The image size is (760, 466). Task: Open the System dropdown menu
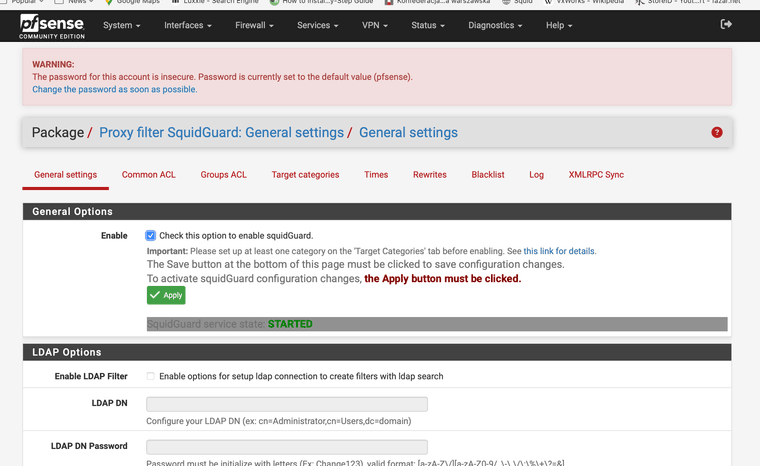click(x=122, y=25)
